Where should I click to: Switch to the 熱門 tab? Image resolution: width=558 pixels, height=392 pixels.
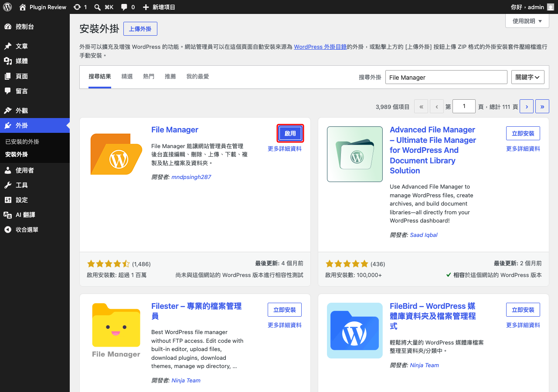[x=149, y=77]
